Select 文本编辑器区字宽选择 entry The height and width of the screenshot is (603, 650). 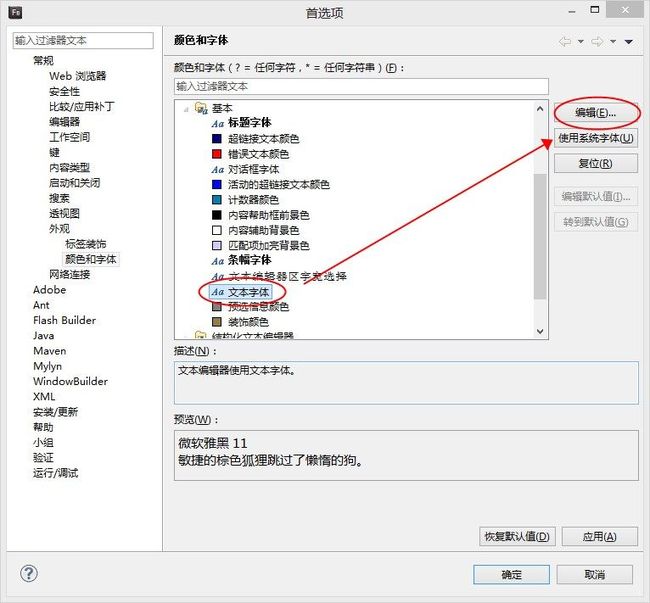(287, 276)
